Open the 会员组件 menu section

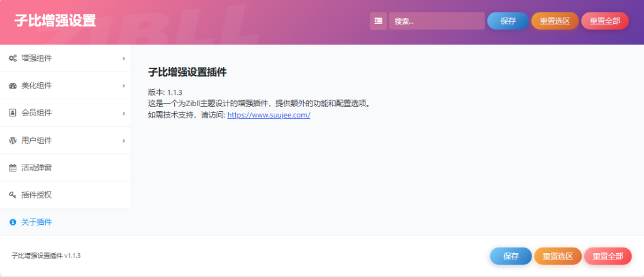65,113
